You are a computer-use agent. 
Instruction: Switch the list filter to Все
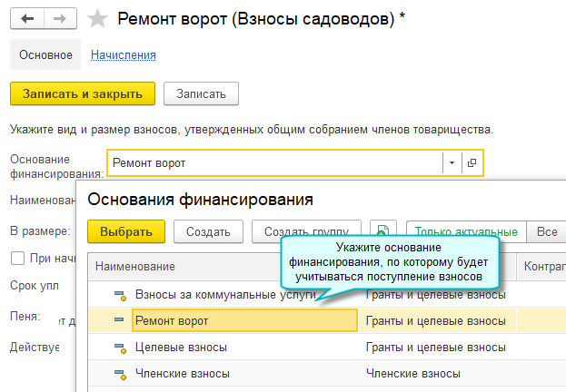pyautogui.click(x=546, y=231)
